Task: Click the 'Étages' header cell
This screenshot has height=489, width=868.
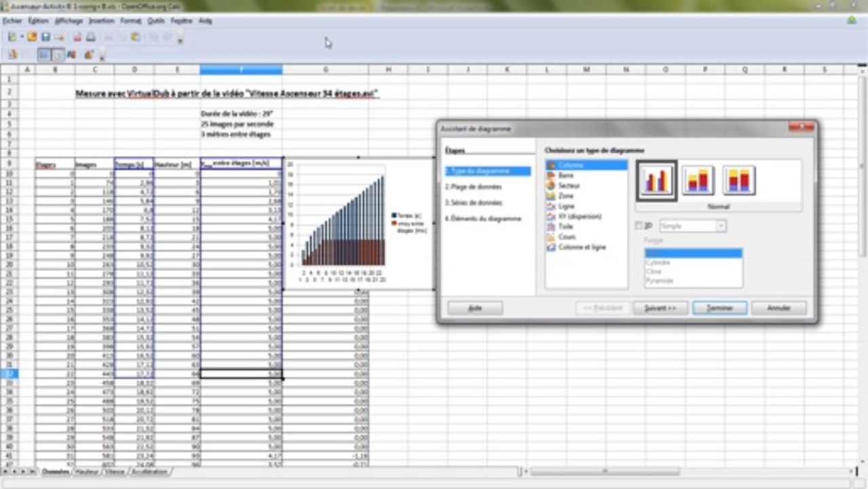Action: [x=55, y=164]
